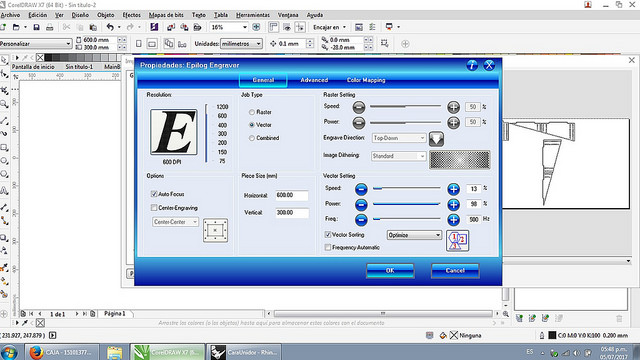Decrease Raster Power with minus button
The width and height of the screenshot is (640, 360).
tap(359, 122)
